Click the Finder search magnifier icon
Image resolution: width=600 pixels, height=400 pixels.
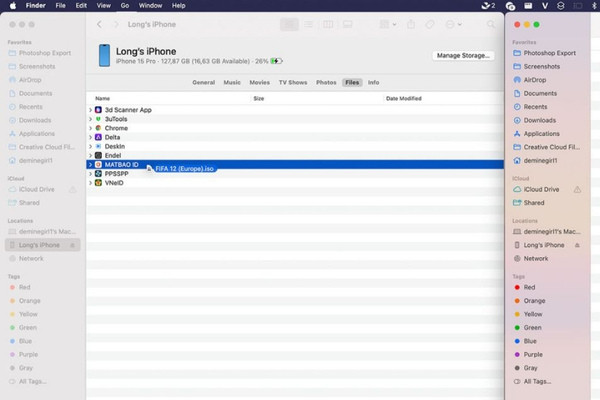point(491,24)
